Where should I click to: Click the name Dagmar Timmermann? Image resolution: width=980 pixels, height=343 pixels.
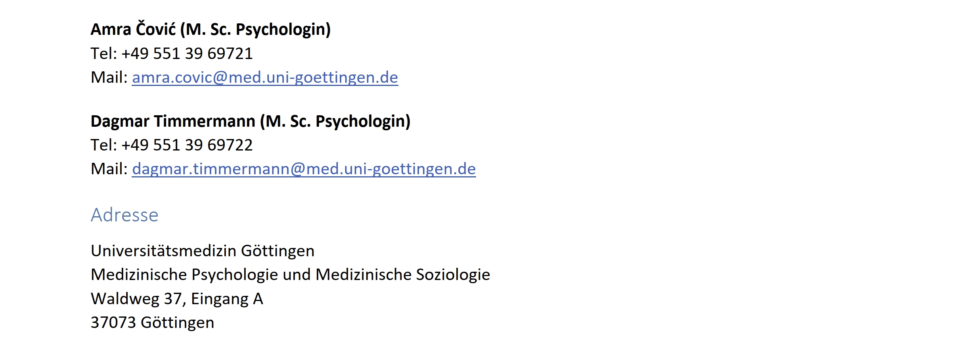point(173,121)
